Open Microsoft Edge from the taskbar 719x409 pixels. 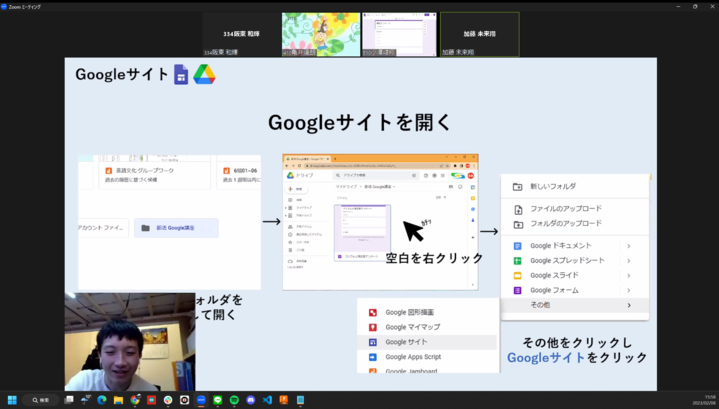[102, 400]
